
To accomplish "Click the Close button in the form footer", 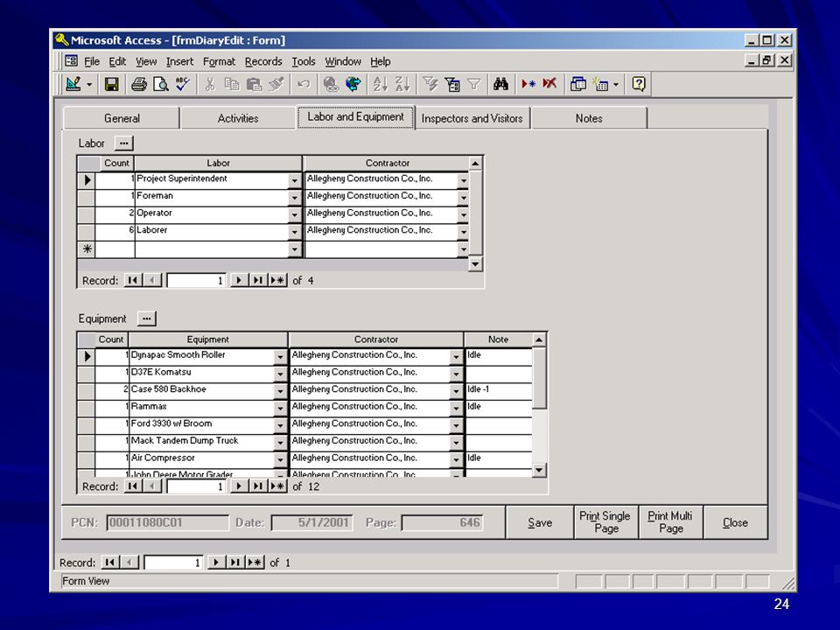I will [735, 522].
